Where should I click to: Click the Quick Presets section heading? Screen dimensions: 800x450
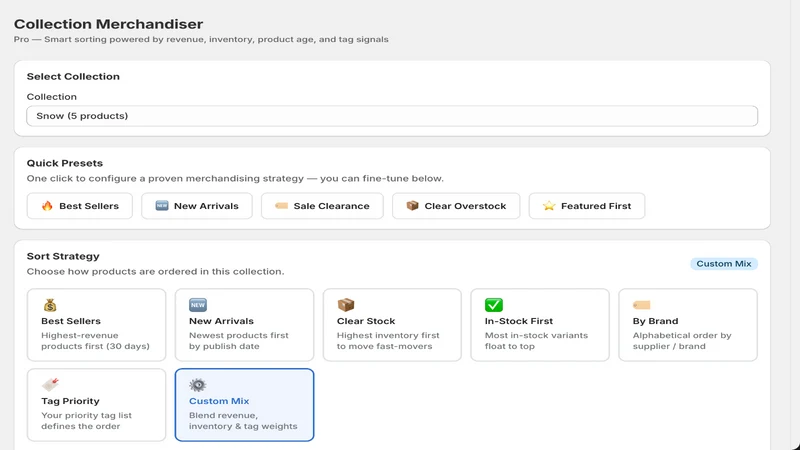(x=65, y=163)
